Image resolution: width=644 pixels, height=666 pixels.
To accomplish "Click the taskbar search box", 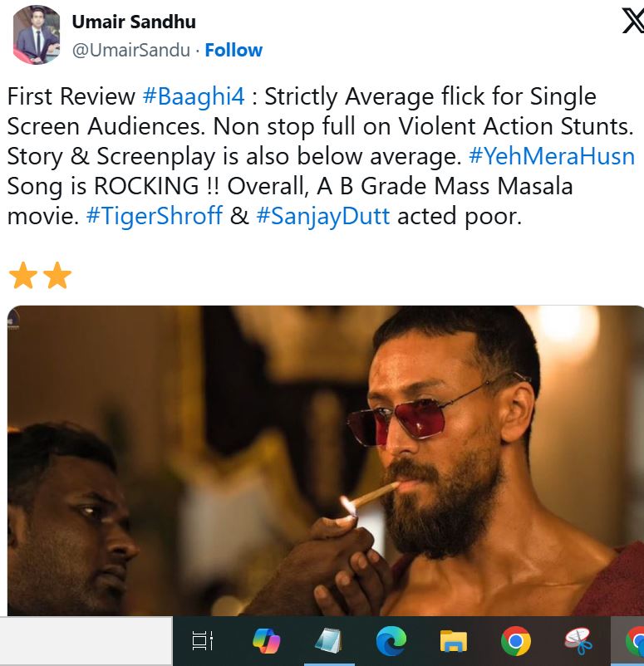I will tap(83, 641).
